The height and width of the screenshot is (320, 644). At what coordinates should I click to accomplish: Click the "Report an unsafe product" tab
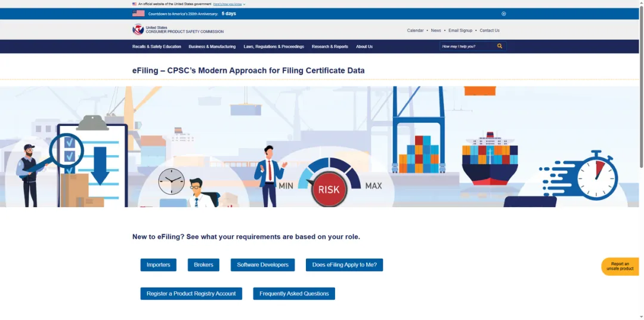[x=620, y=266]
